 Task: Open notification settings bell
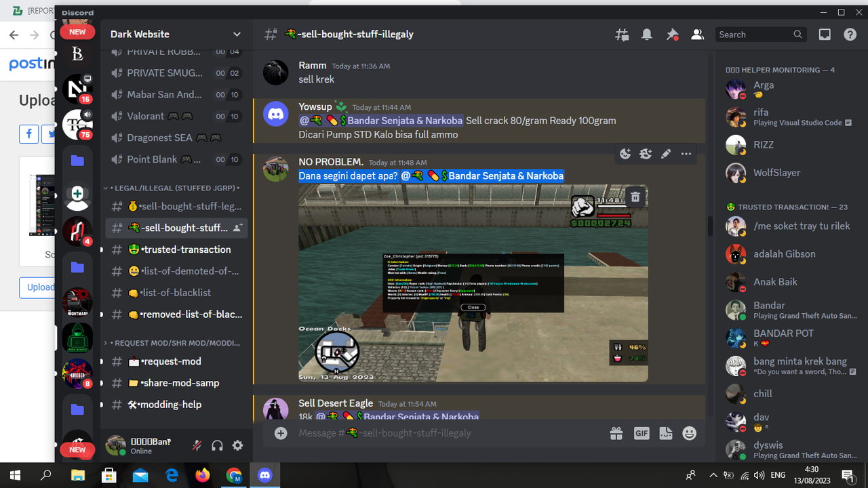pos(647,35)
